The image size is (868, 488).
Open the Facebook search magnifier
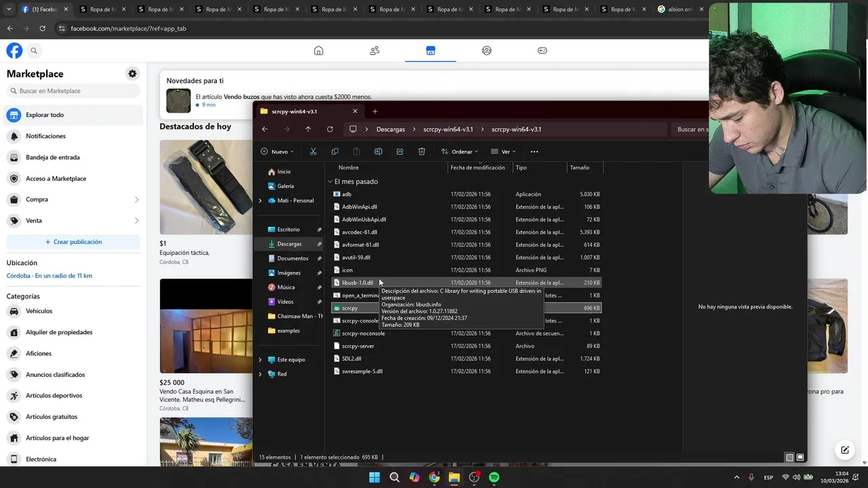click(34, 51)
